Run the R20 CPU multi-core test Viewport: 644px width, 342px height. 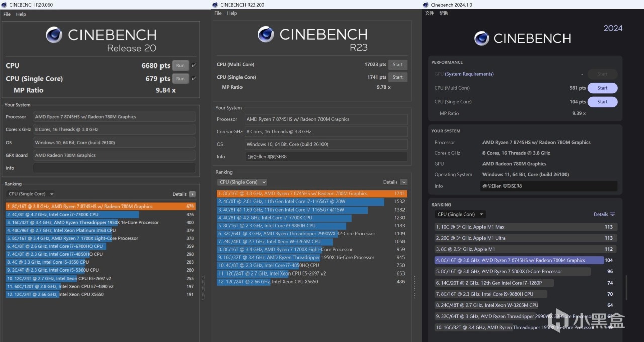pyautogui.click(x=180, y=65)
